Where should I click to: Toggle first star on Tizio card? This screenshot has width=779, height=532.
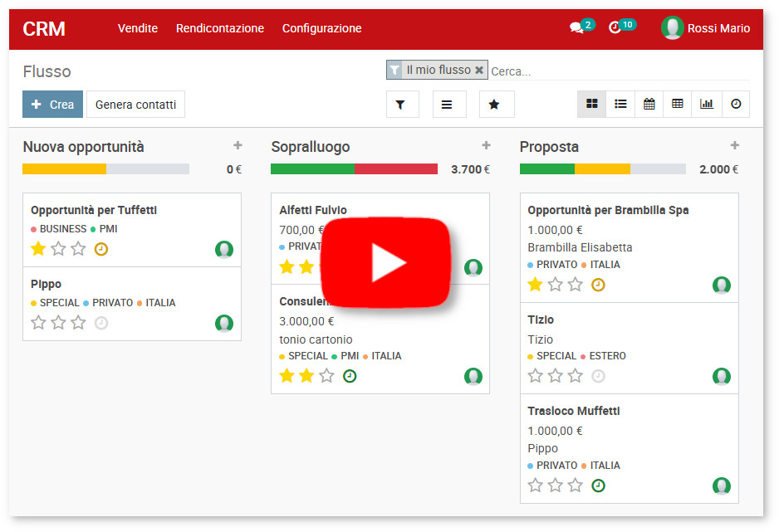click(x=535, y=376)
